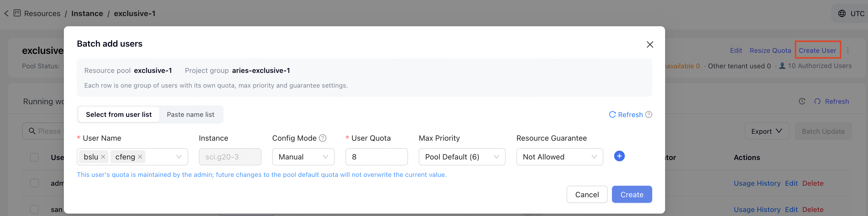Open the more options menu beside Create User
The width and height of the screenshot is (868, 216).
[848, 50]
